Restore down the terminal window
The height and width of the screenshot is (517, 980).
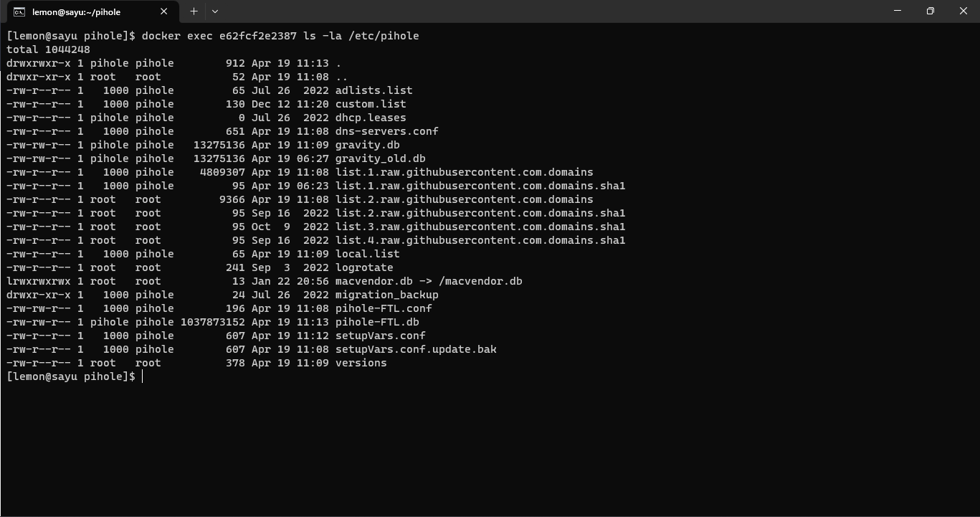point(931,11)
